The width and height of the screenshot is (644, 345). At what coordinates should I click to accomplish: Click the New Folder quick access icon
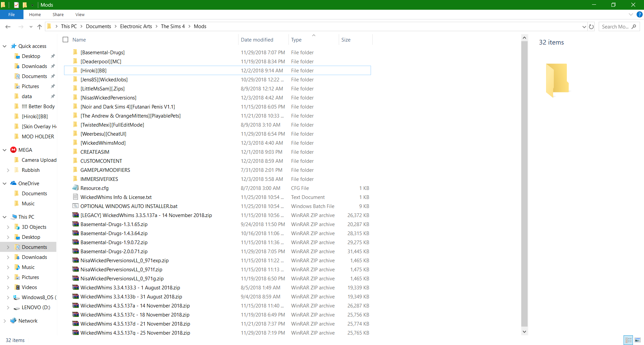pos(24,5)
